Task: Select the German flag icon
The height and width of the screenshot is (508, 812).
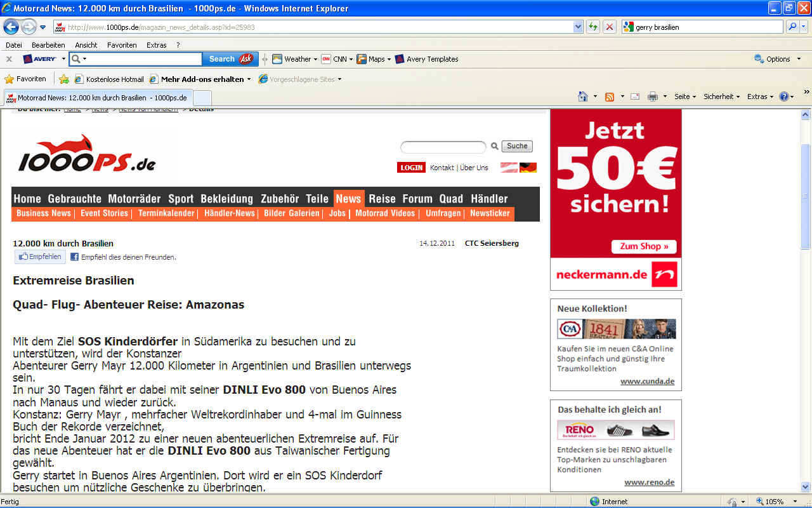Action: coord(528,168)
